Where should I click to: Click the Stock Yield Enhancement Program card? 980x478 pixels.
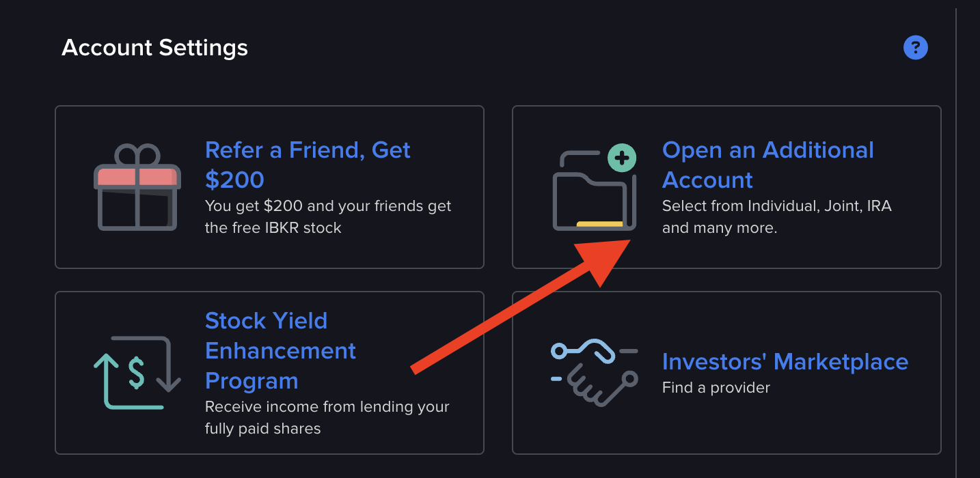269,372
